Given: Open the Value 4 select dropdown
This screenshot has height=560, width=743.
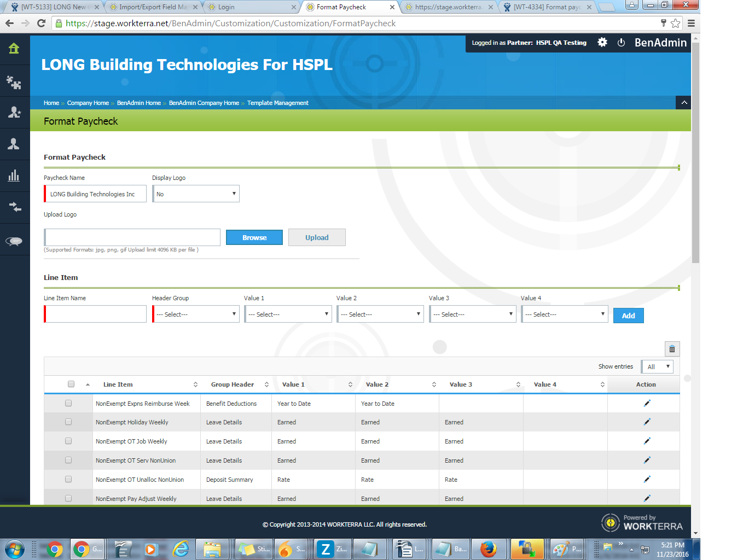Looking at the screenshot, I should [x=565, y=314].
